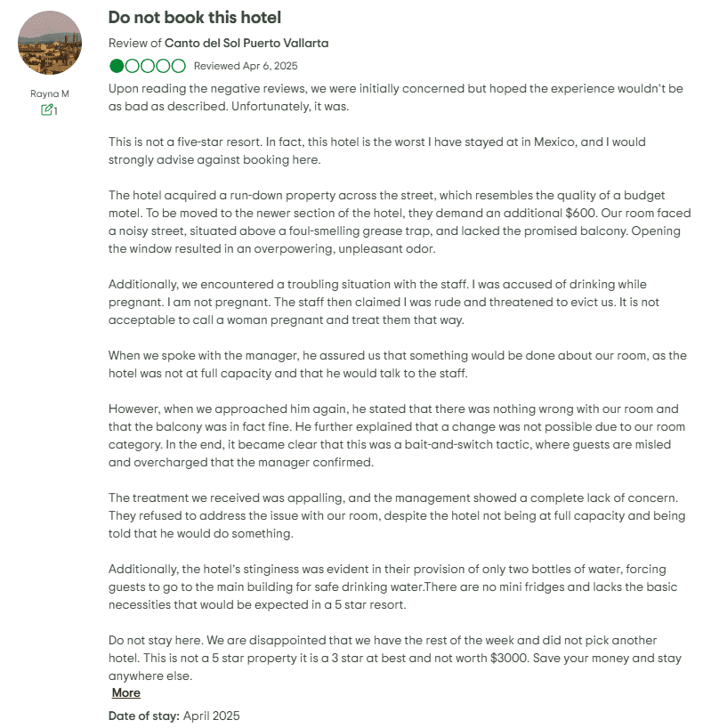Expand the review with the More link

126,692
